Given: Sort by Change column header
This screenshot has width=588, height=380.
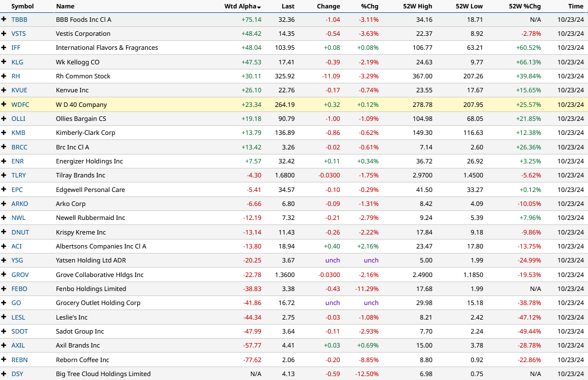Looking at the screenshot, I should (x=329, y=6).
